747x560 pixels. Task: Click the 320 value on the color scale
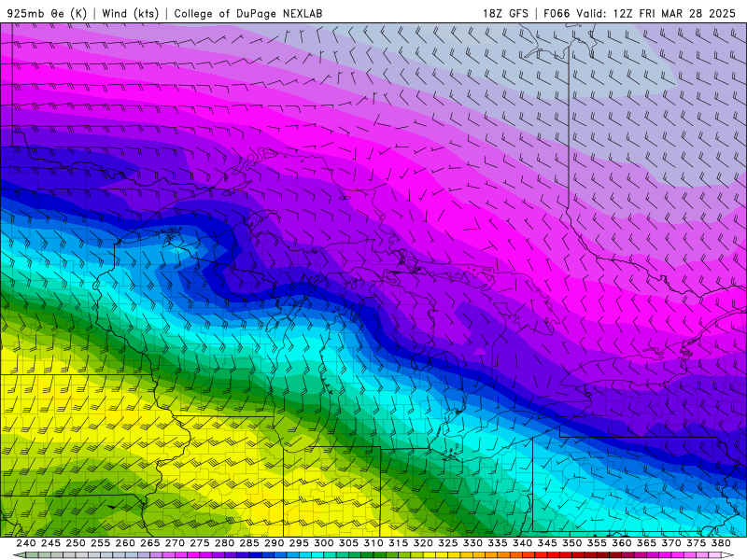423,543
